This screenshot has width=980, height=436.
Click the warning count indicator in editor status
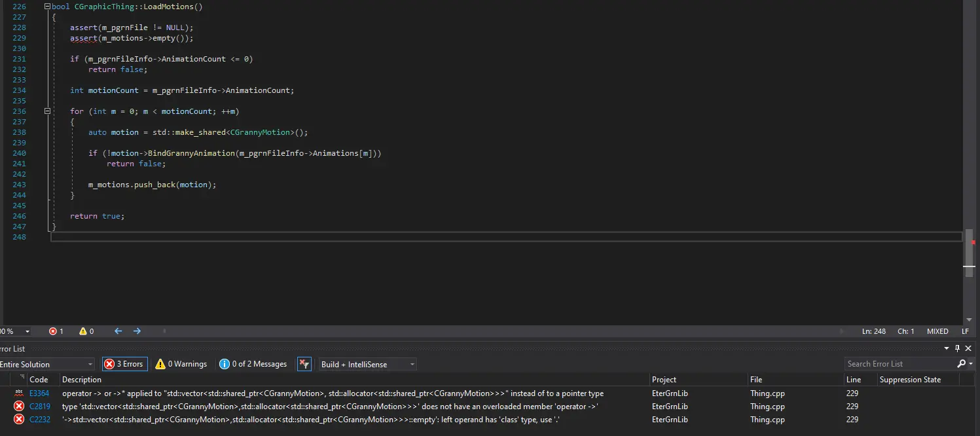pos(86,331)
